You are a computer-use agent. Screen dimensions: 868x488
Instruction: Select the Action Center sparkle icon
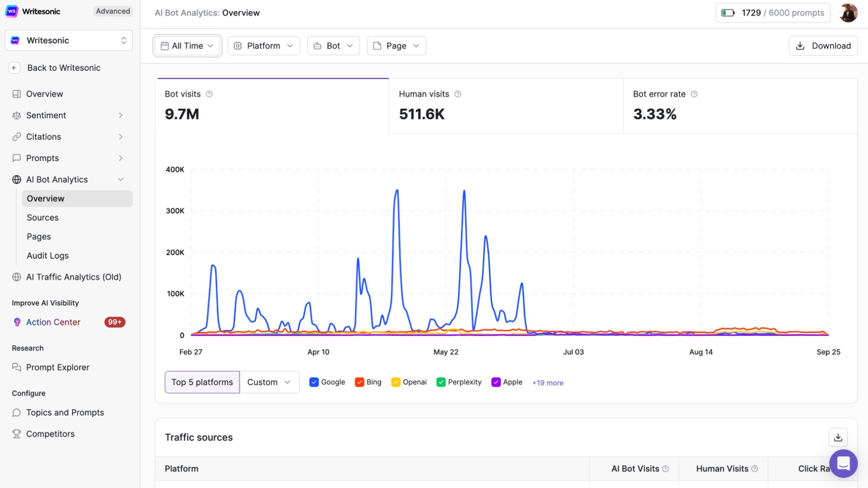pos(18,322)
